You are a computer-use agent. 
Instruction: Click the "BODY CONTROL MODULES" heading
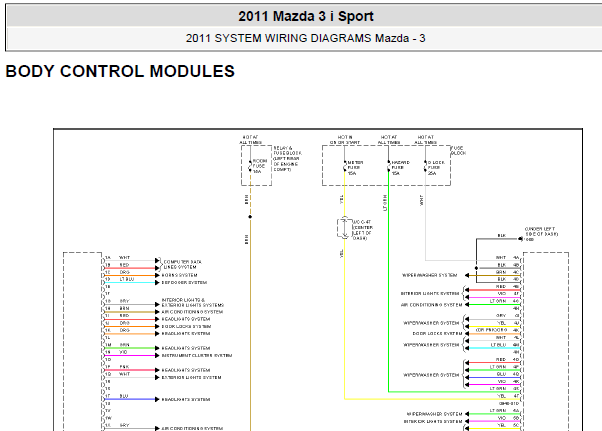click(120, 71)
